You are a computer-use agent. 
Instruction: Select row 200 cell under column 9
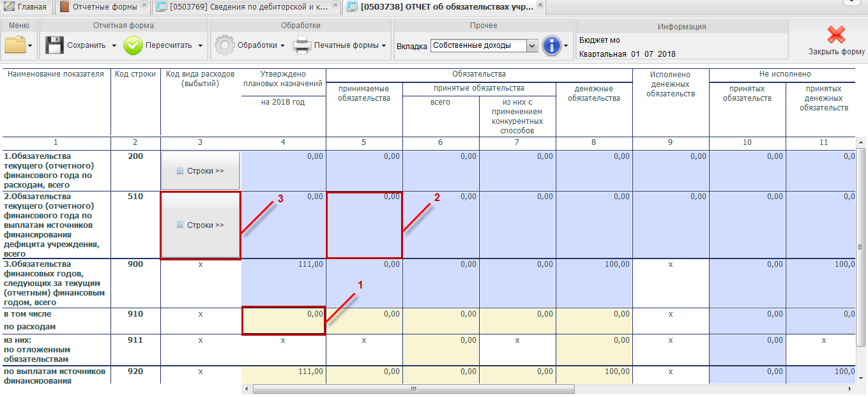pos(671,170)
